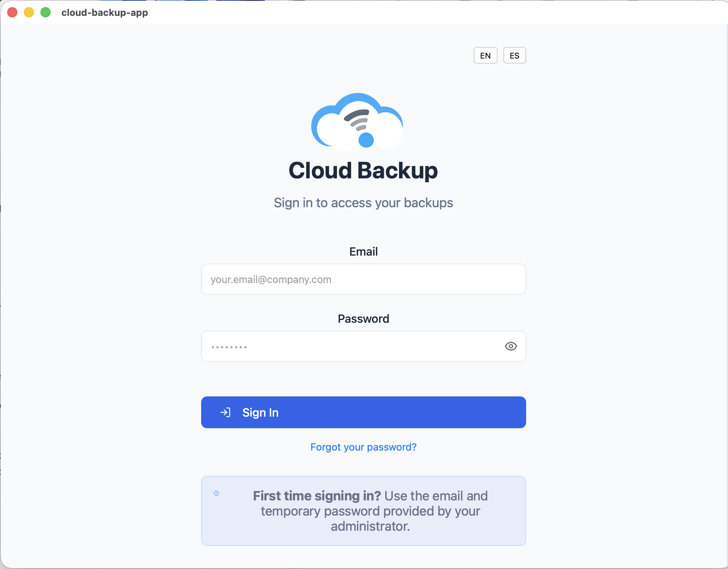This screenshot has height=569, width=728.
Task: Click the blue dot on the cloud logo
Action: [x=366, y=139]
